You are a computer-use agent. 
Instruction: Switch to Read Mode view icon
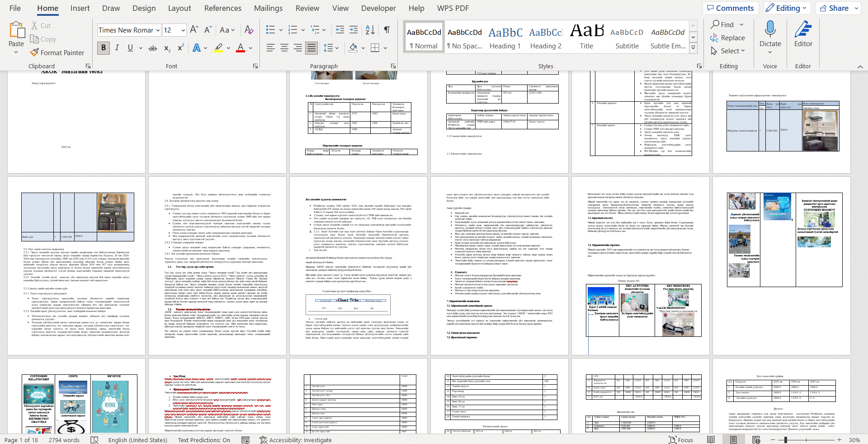[x=711, y=440]
